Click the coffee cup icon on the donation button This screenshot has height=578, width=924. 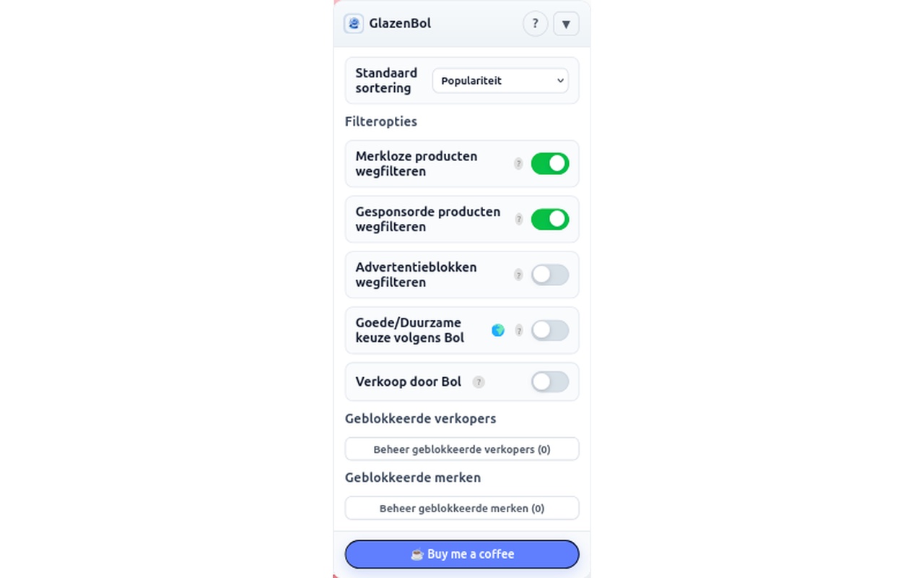click(x=416, y=554)
